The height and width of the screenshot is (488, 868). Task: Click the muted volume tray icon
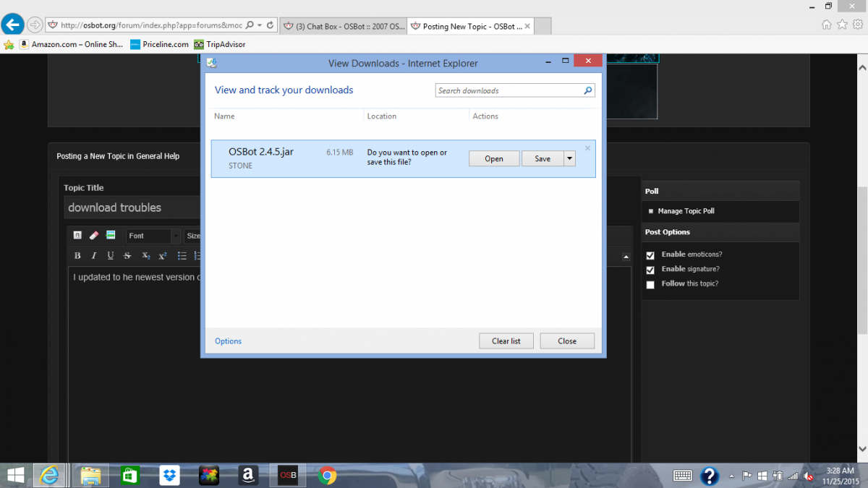pyautogui.click(x=809, y=476)
